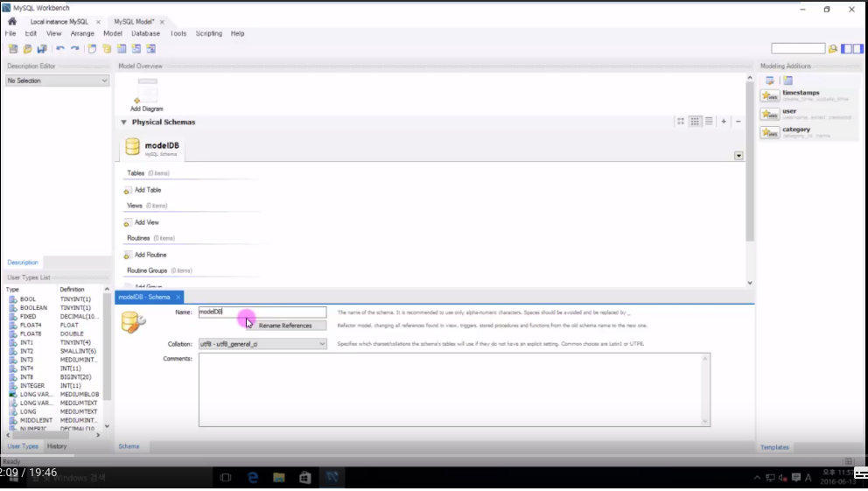Open the Help menu
Viewport: 868px width, 491px height.
(x=237, y=34)
